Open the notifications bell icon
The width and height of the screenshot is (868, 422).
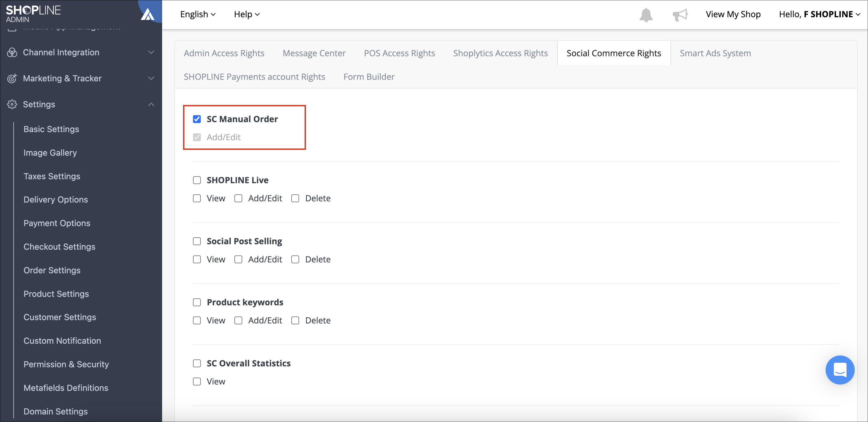tap(646, 15)
